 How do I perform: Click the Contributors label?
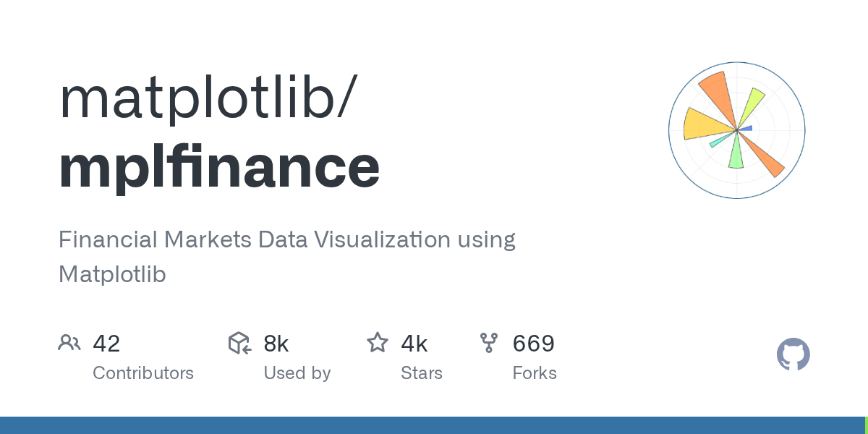coord(143,373)
